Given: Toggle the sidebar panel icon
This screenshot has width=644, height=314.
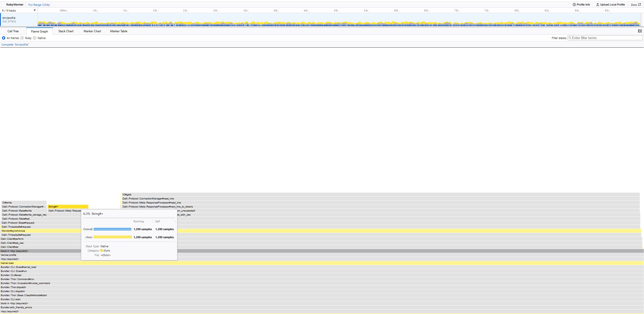Looking at the screenshot, I should point(640,31).
